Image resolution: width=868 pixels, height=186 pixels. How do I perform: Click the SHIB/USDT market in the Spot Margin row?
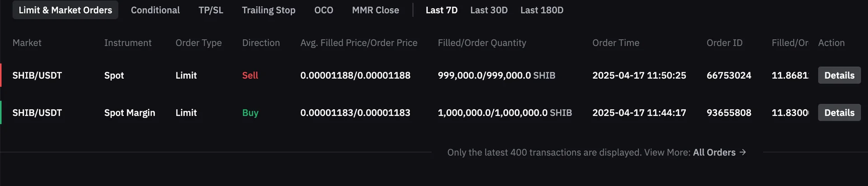pos(37,113)
